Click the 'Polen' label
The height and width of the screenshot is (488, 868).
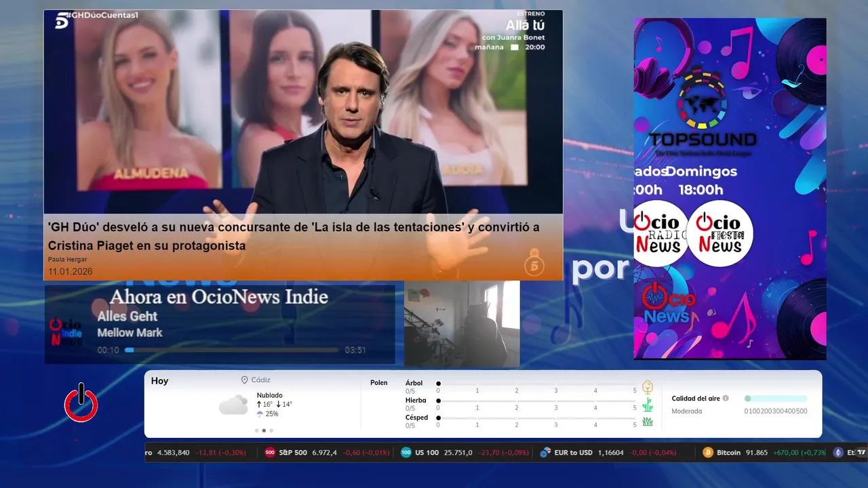pyautogui.click(x=378, y=383)
